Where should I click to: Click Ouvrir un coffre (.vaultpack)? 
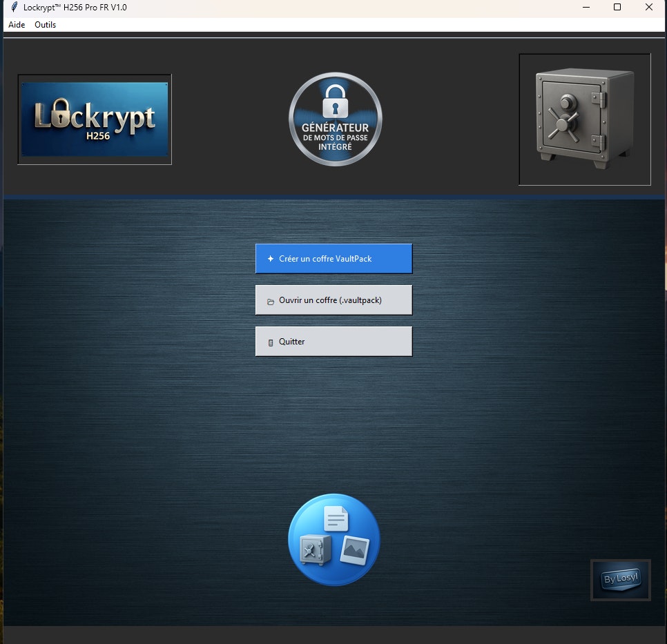click(x=333, y=300)
